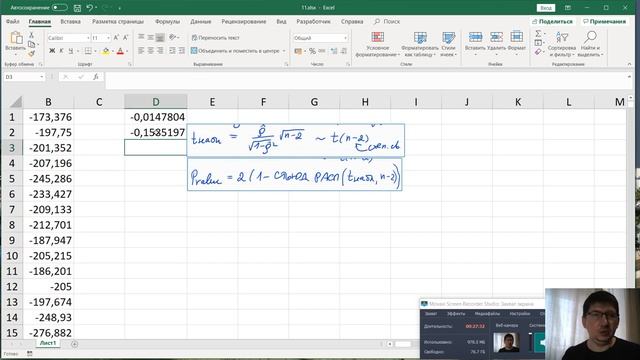Toggle underline (Ч) formatting
640x360 pixels.
[x=71, y=51]
